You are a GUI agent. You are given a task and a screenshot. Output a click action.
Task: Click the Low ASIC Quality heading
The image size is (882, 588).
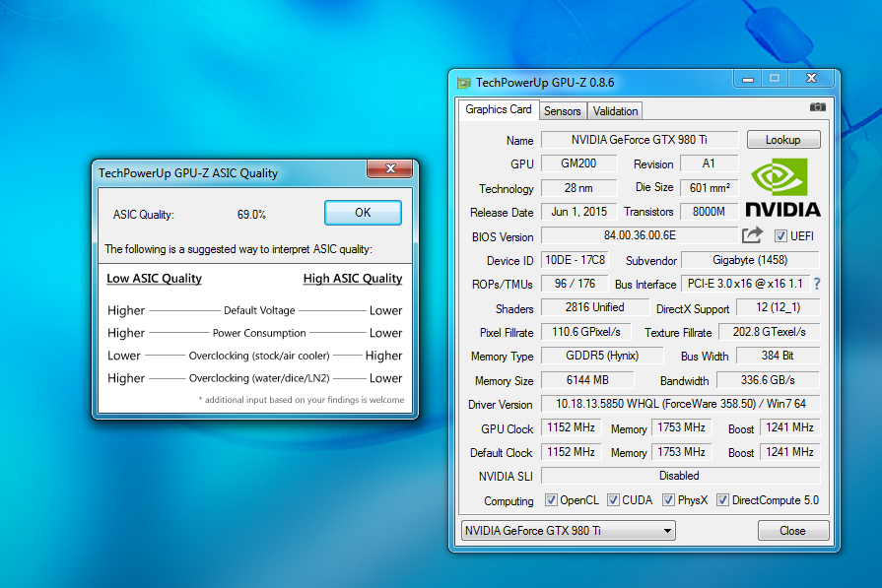pos(154,279)
